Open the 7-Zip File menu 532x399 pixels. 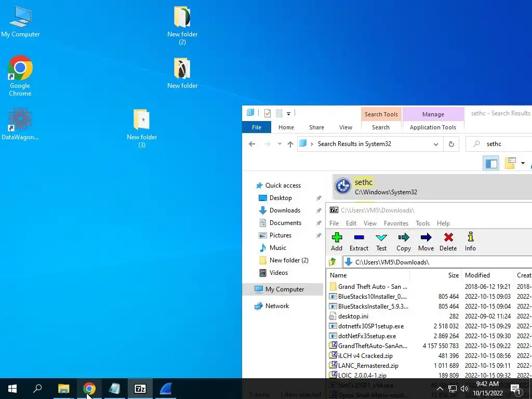click(x=334, y=223)
